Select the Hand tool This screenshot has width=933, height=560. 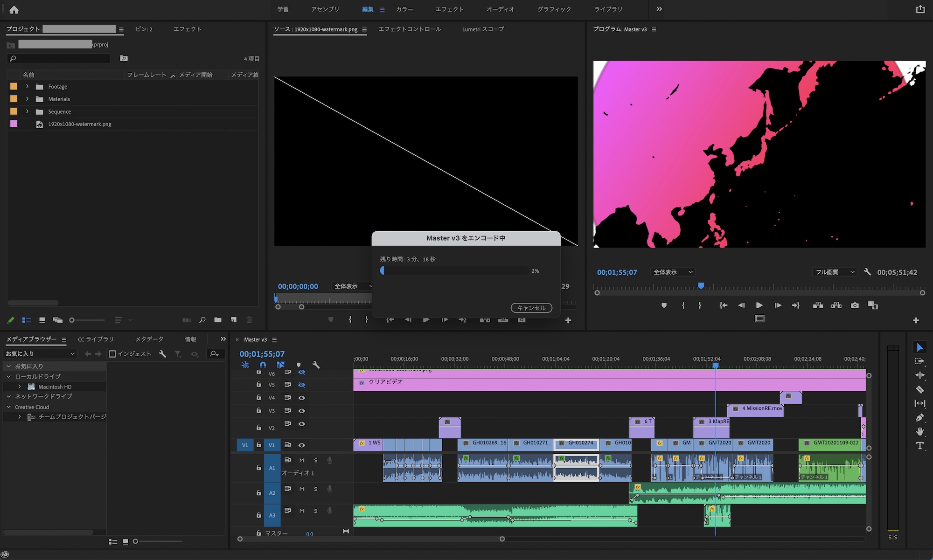pos(919,431)
